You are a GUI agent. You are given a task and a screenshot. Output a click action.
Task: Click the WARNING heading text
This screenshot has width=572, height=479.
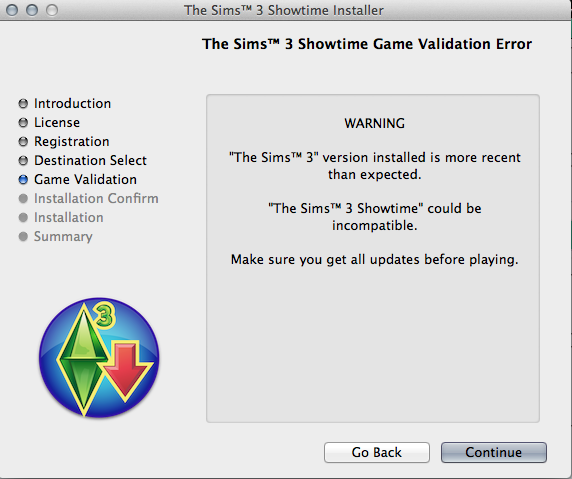pyautogui.click(x=375, y=123)
